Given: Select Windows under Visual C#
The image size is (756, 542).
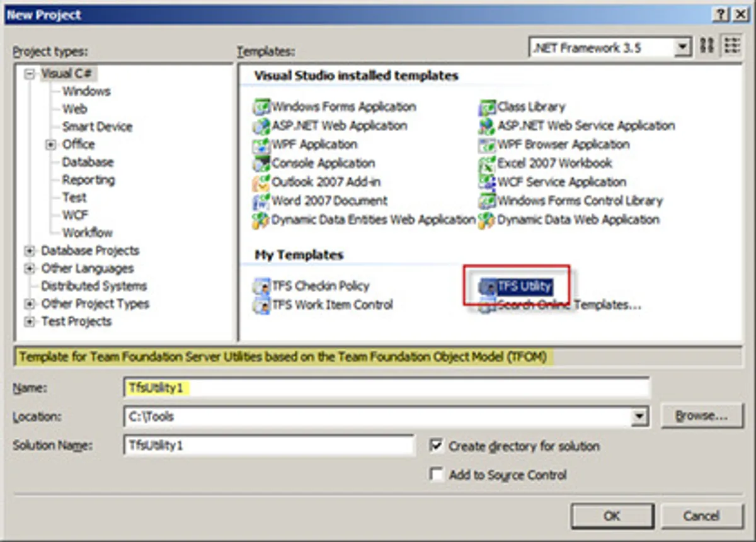Looking at the screenshot, I should pyautogui.click(x=86, y=91).
